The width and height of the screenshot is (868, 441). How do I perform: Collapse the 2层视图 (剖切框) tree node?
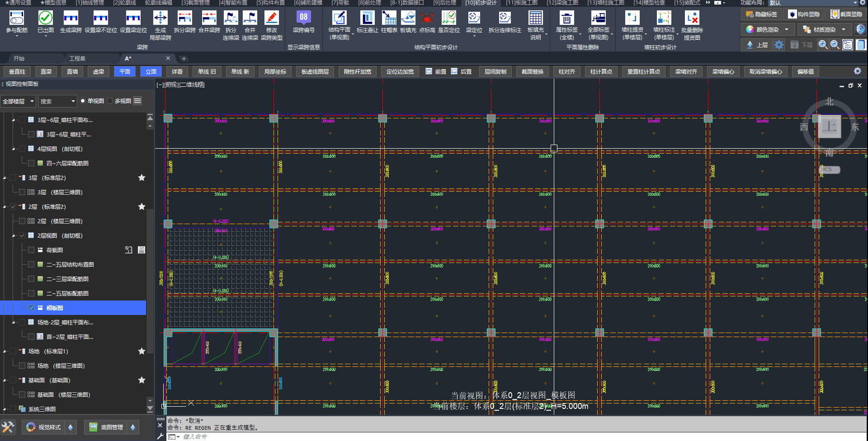point(14,236)
